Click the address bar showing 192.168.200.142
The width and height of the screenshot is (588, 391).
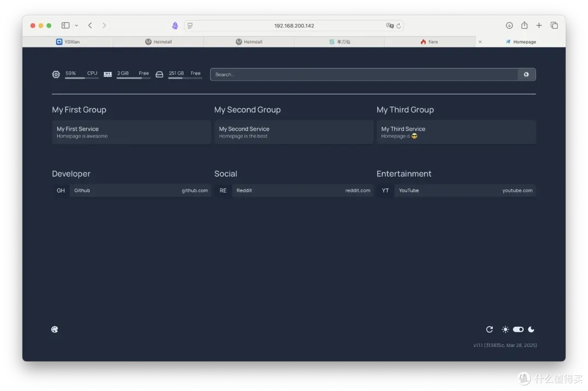294,26
